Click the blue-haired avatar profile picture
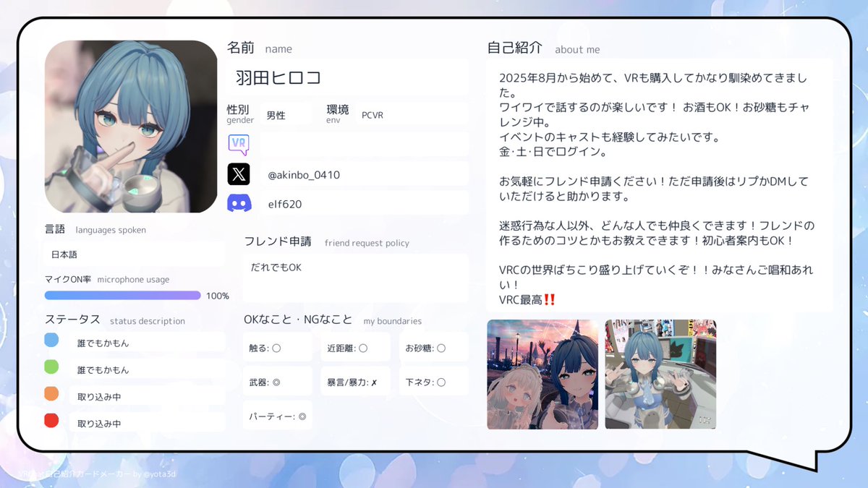868x488 pixels. pos(131,127)
